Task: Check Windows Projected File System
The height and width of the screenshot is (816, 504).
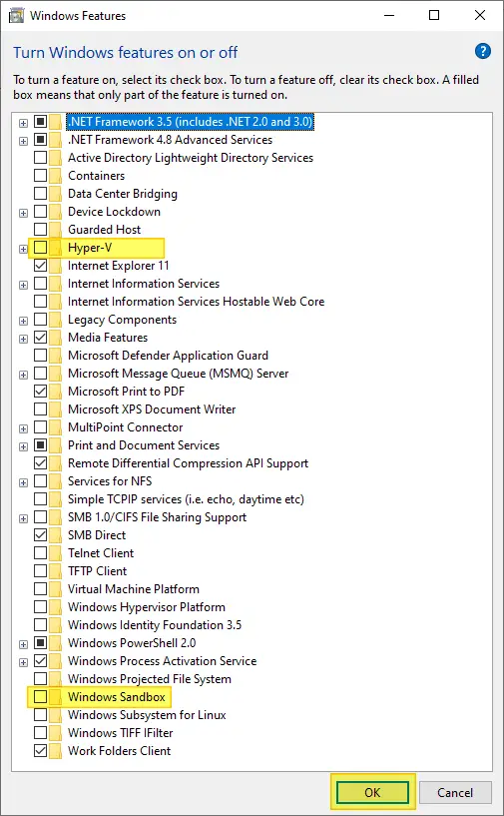Action: [40, 678]
